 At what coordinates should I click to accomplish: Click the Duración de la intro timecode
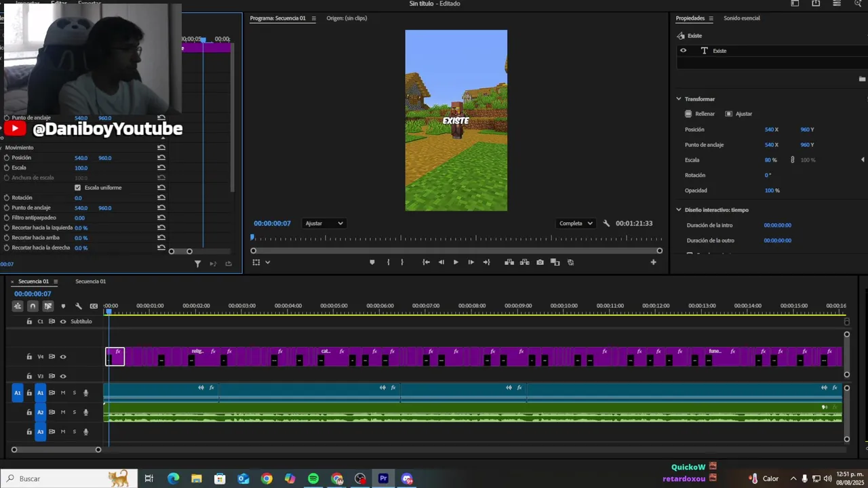tap(777, 225)
